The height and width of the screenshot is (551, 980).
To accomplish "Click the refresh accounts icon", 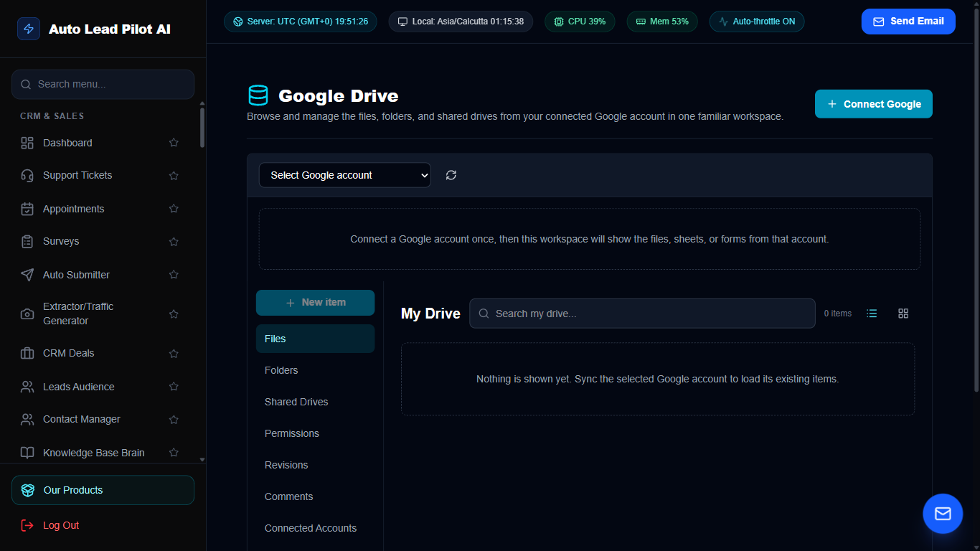I will point(451,175).
